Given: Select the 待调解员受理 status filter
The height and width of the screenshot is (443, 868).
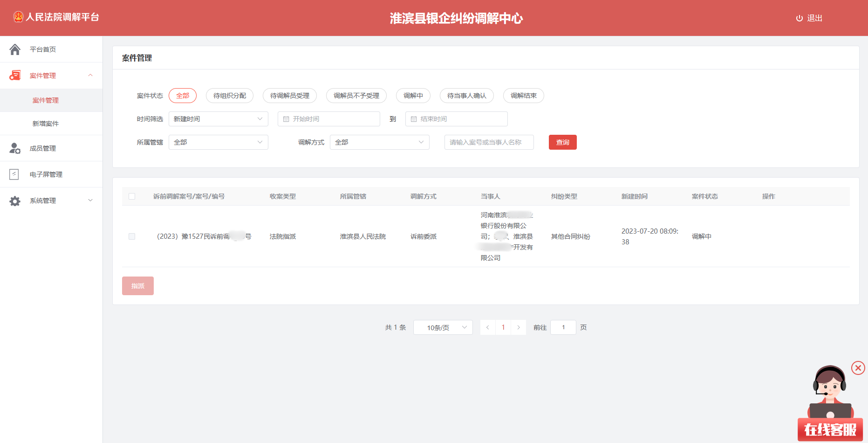Looking at the screenshot, I should pyautogui.click(x=290, y=96).
